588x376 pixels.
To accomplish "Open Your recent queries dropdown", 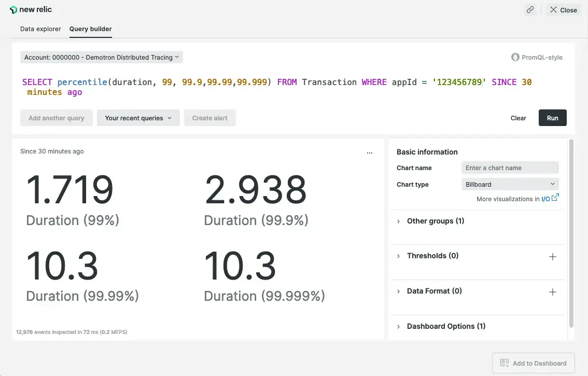I will 138,118.
